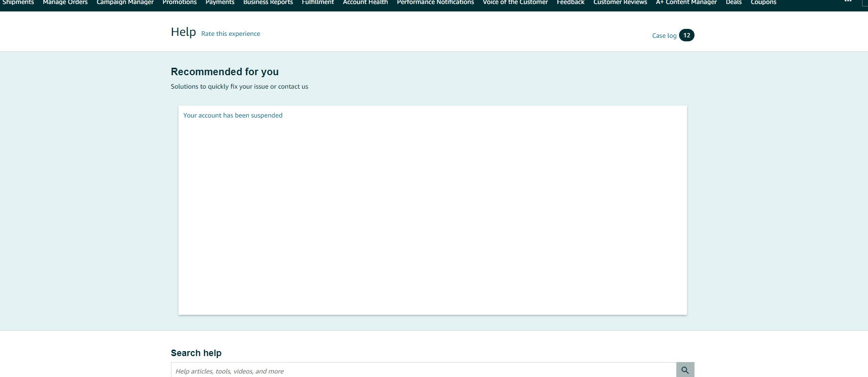Open Performance Notifications

pos(435,2)
